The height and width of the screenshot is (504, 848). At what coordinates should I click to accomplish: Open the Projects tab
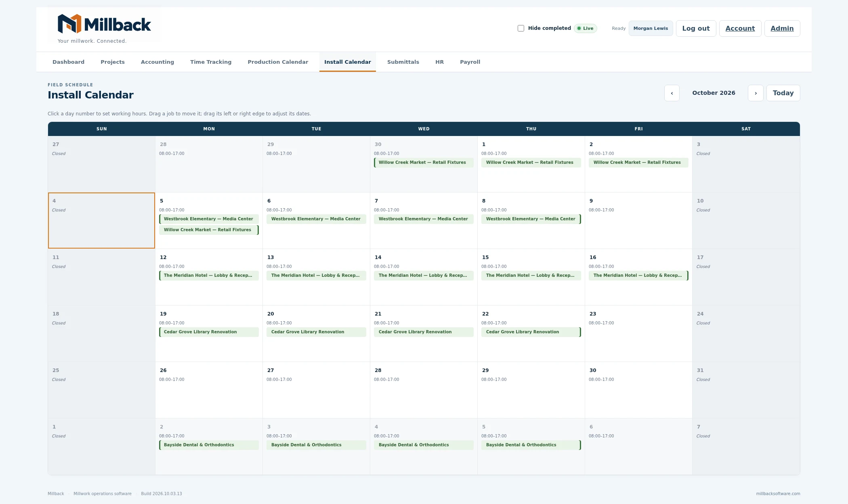[x=113, y=62]
